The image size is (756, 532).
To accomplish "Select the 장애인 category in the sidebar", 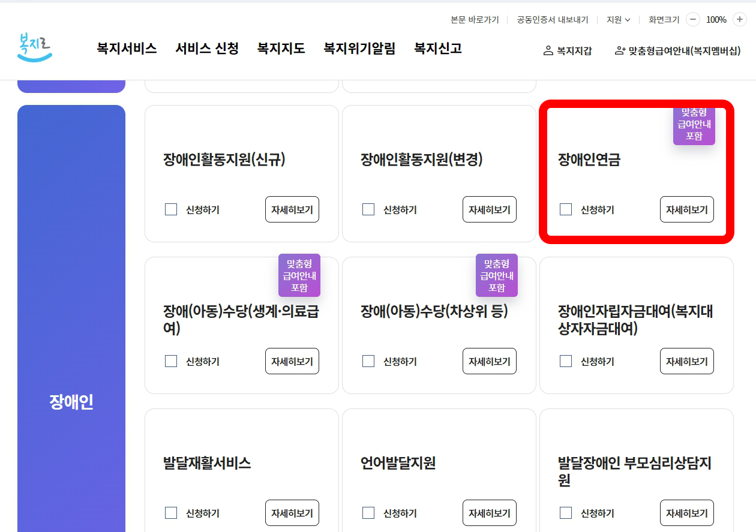I will (x=71, y=402).
